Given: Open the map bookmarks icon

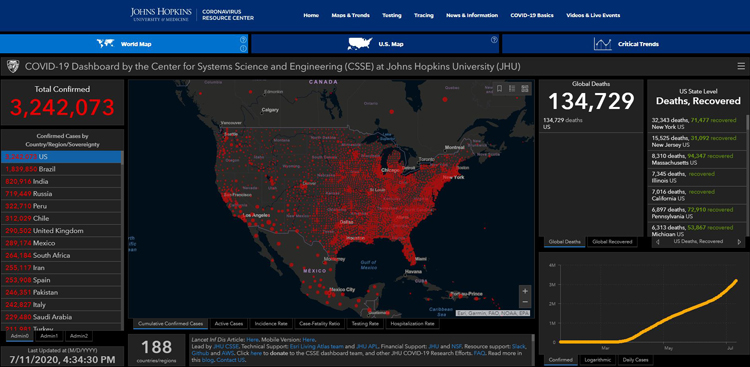Looking at the screenshot, I should [499, 89].
